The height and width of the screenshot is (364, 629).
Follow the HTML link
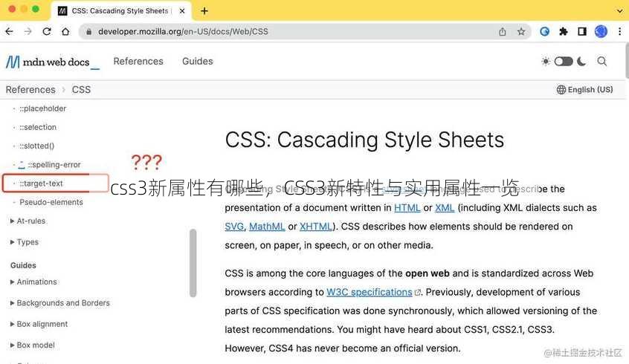407,208
